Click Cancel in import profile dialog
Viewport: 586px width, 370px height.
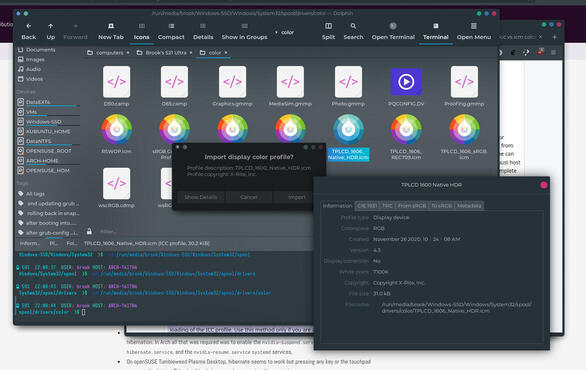249,197
